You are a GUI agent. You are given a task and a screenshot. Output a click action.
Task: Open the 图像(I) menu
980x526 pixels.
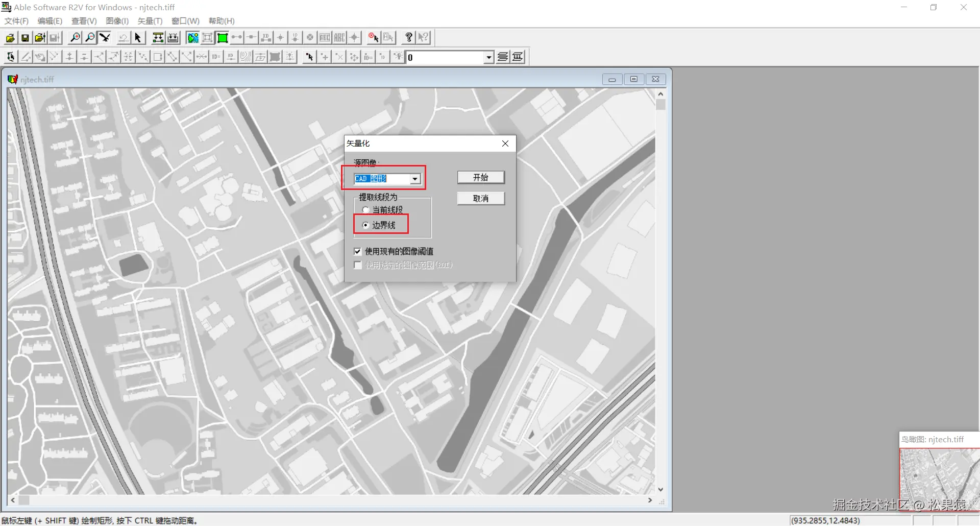117,21
